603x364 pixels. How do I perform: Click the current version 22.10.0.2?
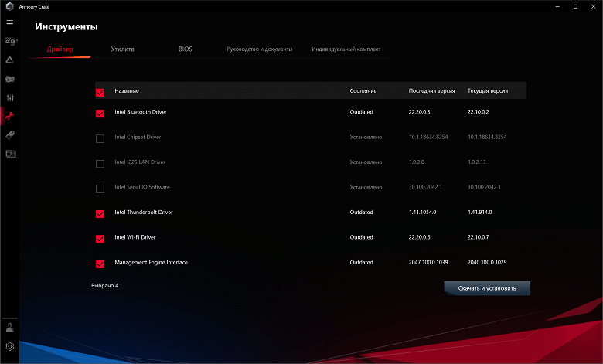[479, 112]
